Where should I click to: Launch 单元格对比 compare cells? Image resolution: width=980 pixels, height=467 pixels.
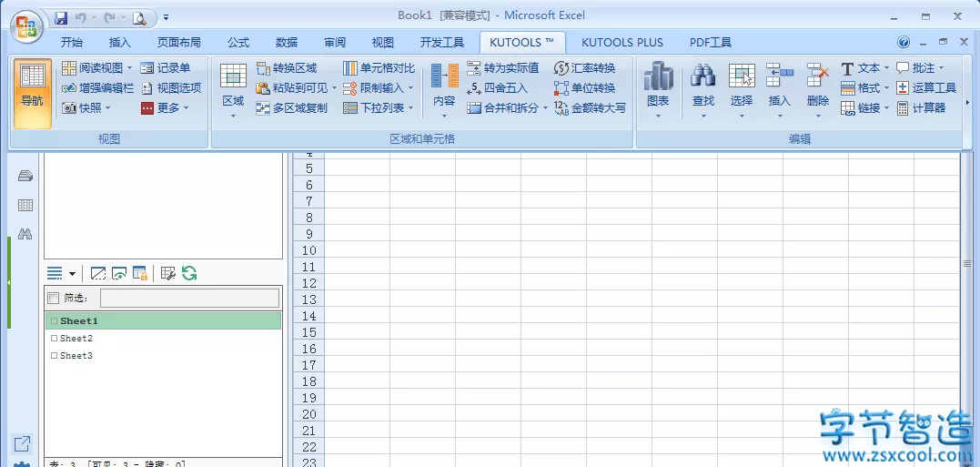379,67
